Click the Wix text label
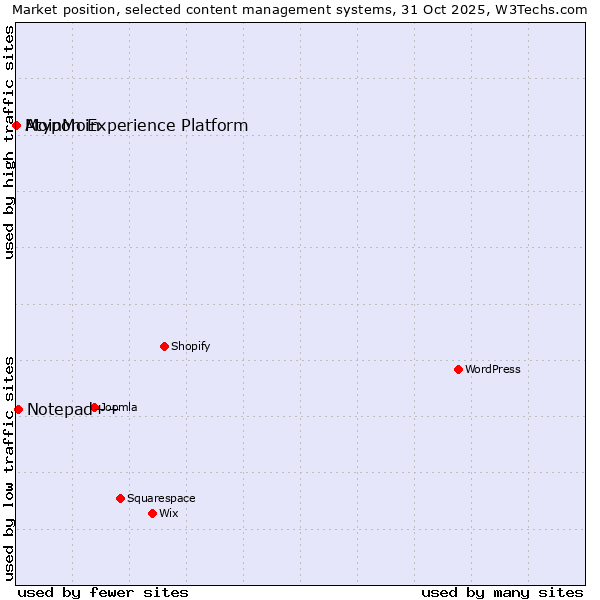Viewport: 600px width, 600px height. tap(168, 513)
